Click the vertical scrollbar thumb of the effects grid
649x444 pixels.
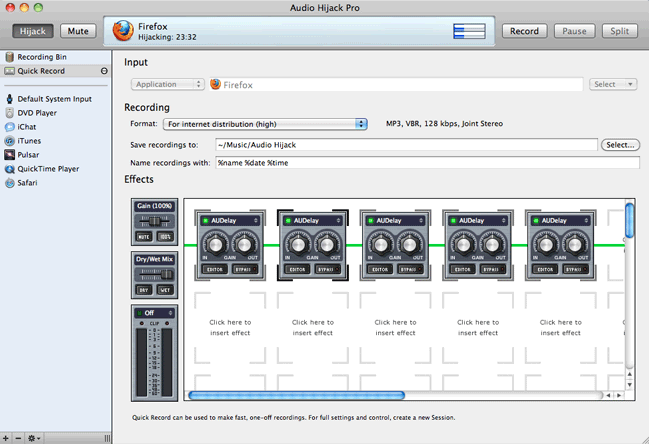630,221
